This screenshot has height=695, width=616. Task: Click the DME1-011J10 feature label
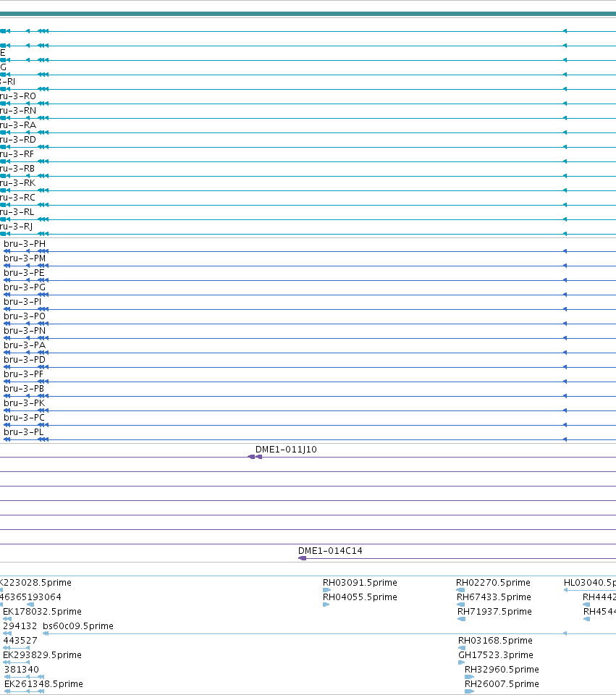point(286,450)
